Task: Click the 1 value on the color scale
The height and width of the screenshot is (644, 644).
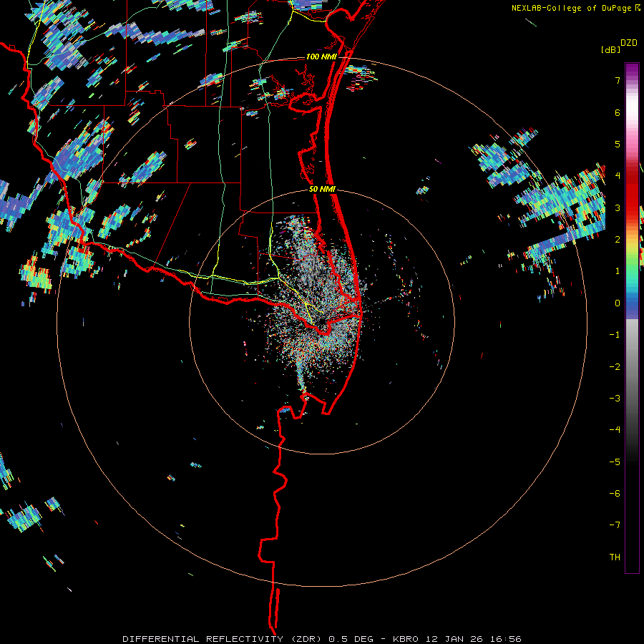Action: click(x=618, y=271)
